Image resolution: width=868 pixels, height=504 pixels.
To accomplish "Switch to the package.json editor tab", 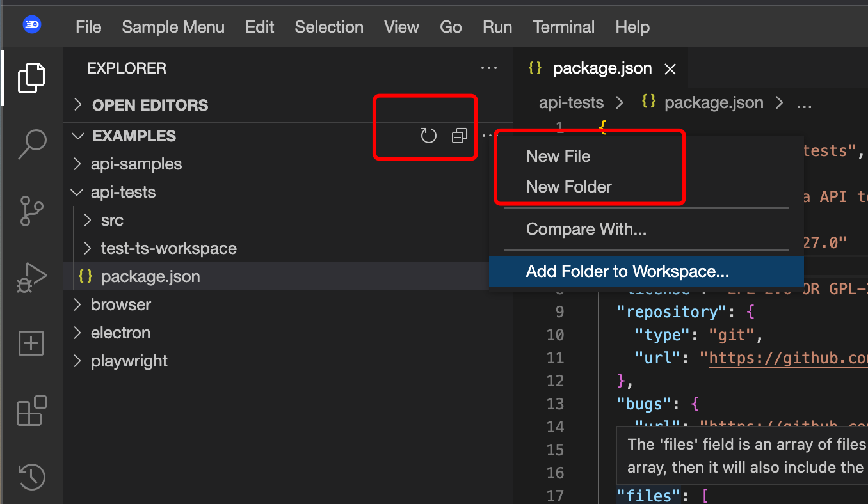I will click(x=602, y=68).
